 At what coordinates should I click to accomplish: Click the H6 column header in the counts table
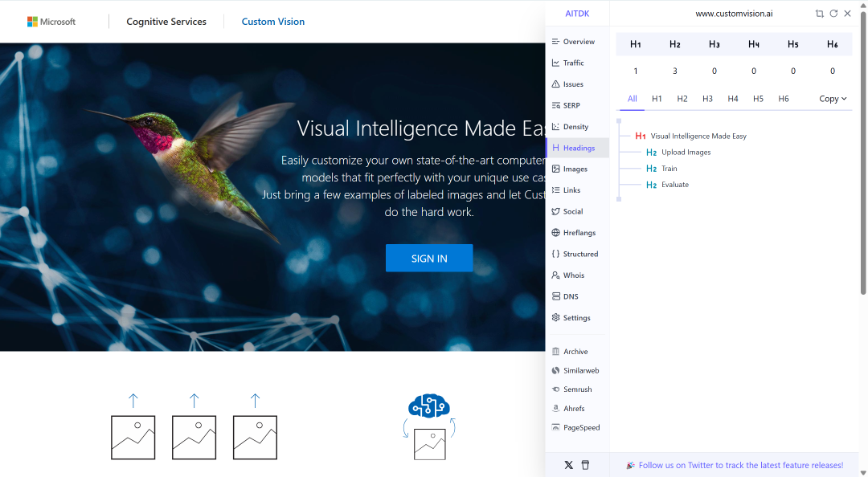pos(833,44)
